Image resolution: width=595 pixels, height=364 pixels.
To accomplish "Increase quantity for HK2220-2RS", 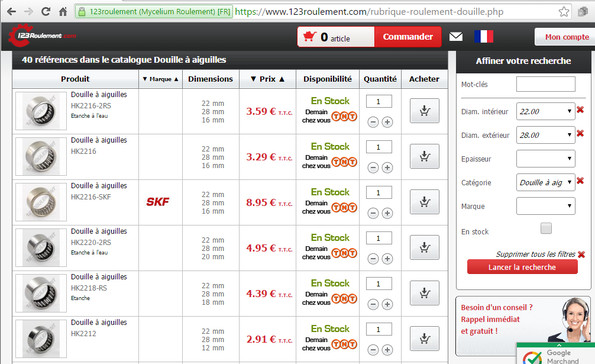I will tap(387, 259).
